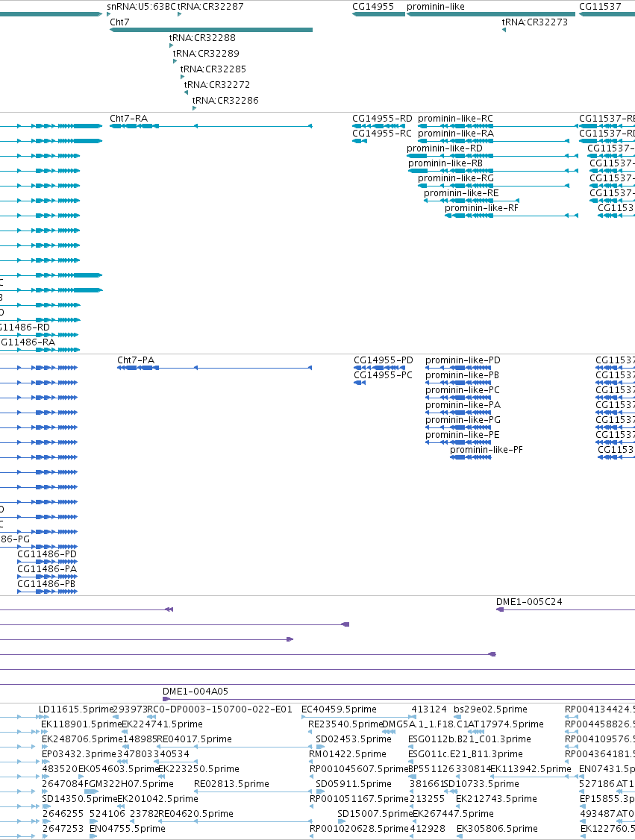Click the CG11486-PA protein label
This screenshot has height=840, width=635.
[47, 569]
